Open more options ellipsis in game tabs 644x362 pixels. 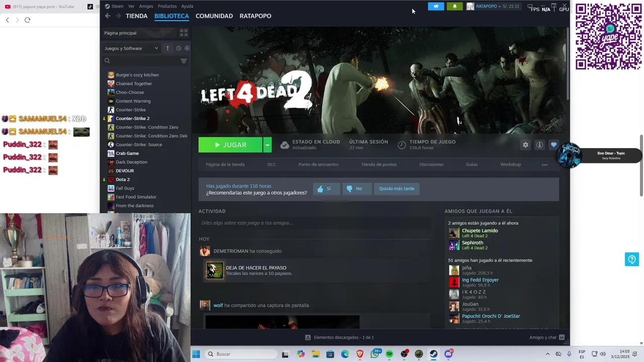click(x=544, y=164)
